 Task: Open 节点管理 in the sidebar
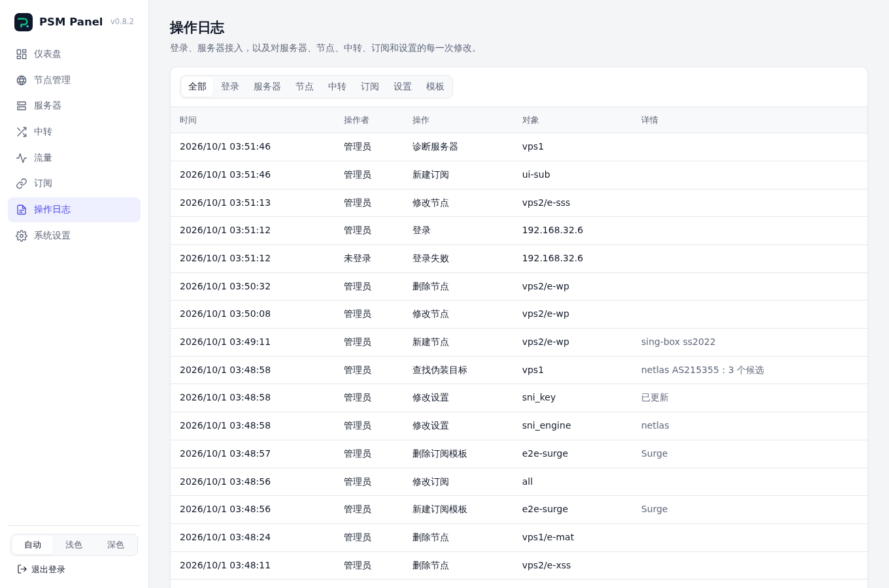[74, 80]
